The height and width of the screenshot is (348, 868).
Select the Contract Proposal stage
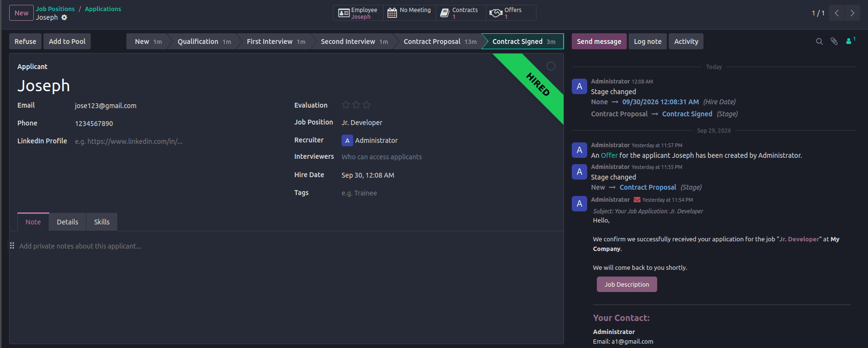(x=440, y=42)
